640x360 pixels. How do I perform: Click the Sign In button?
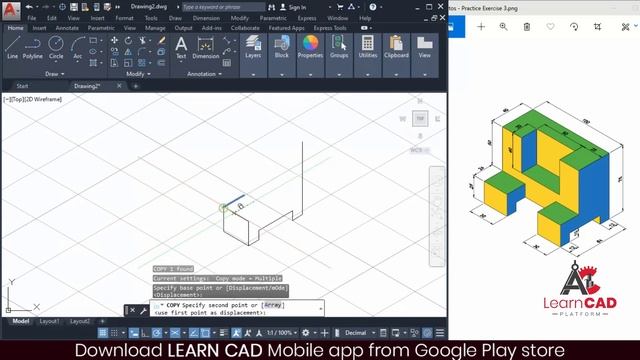coord(293,7)
